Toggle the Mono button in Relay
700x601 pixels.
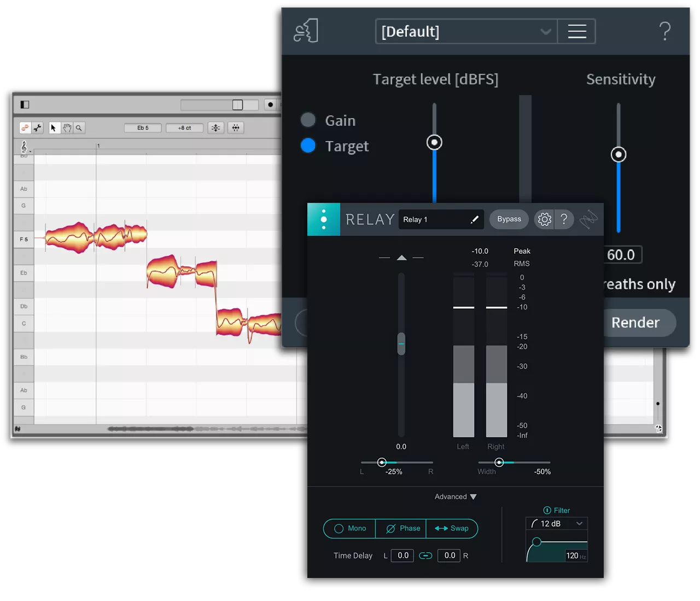(x=349, y=528)
